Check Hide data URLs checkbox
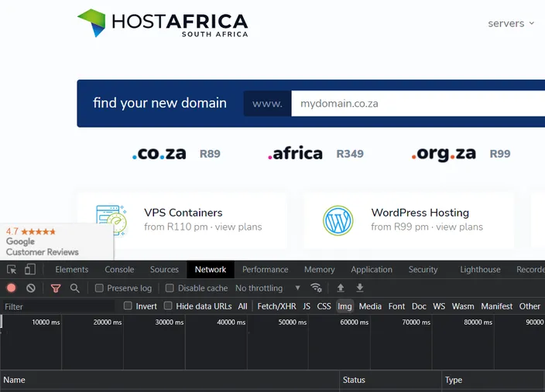 click(168, 306)
